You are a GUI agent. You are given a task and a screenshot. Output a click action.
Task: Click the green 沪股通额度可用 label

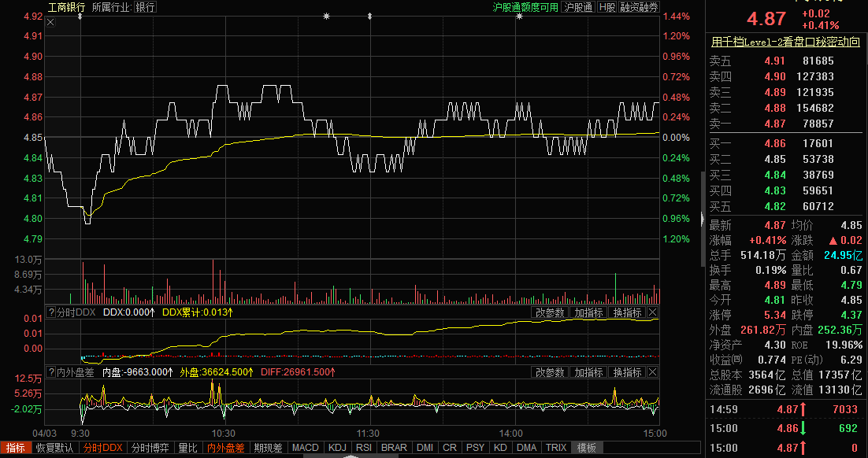pyautogui.click(x=525, y=7)
